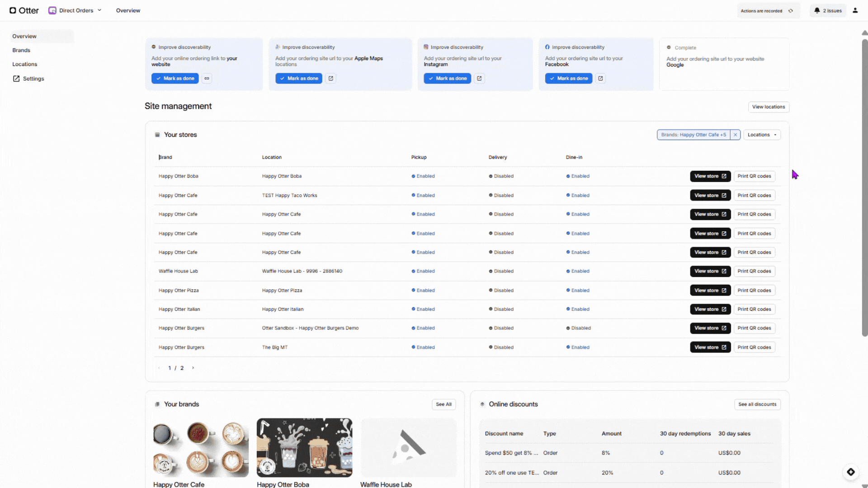
Task: Mark the Facebook card as done
Action: pos(569,79)
